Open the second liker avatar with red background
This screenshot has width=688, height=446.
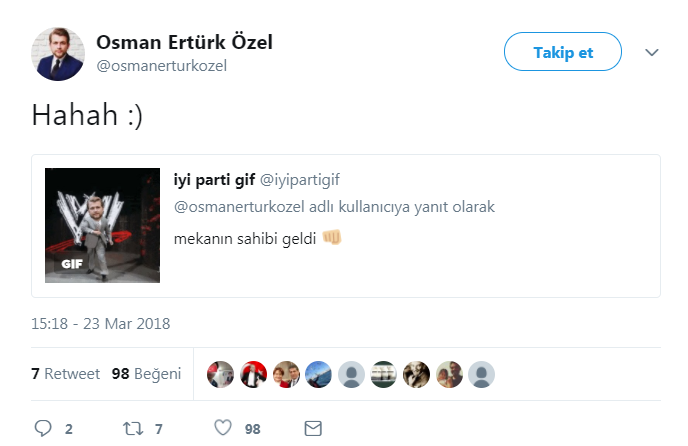(x=253, y=374)
